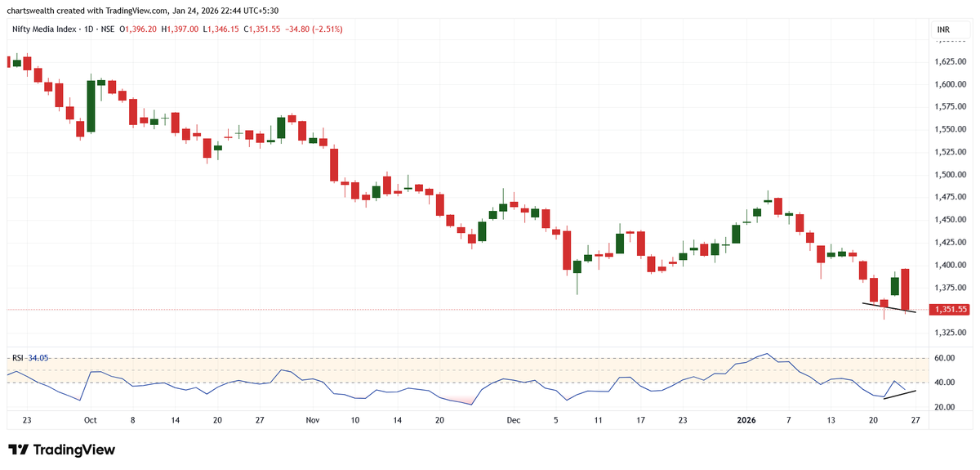Click the Oct label on time axis
Viewport: 980px width, 470px height.
click(x=90, y=420)
